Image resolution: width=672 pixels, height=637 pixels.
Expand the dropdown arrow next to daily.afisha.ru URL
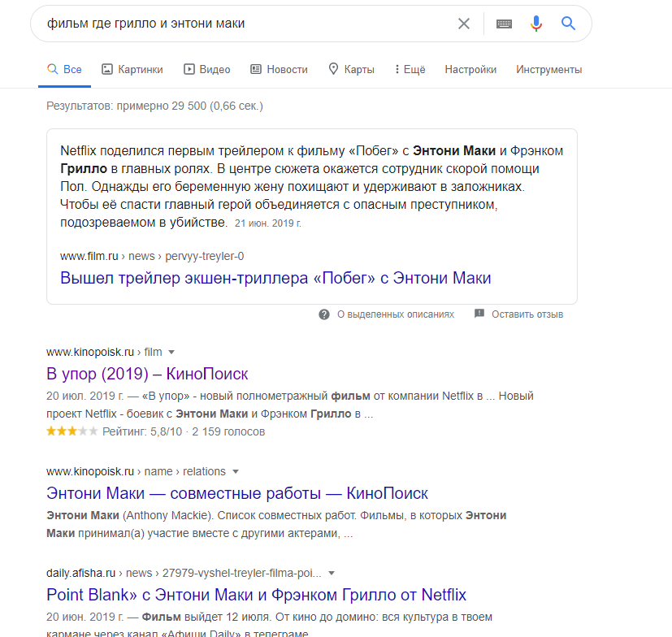(x=332, y=574)
